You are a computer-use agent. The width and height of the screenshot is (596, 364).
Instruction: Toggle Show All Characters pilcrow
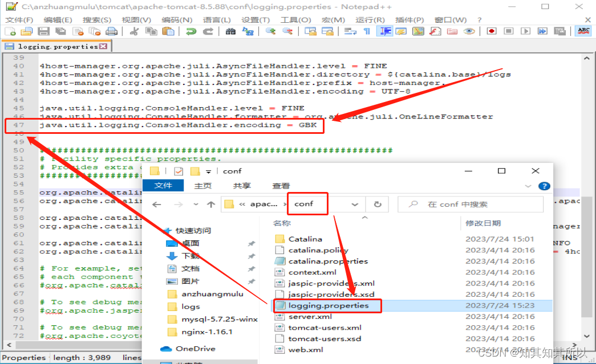pos(367,31)
